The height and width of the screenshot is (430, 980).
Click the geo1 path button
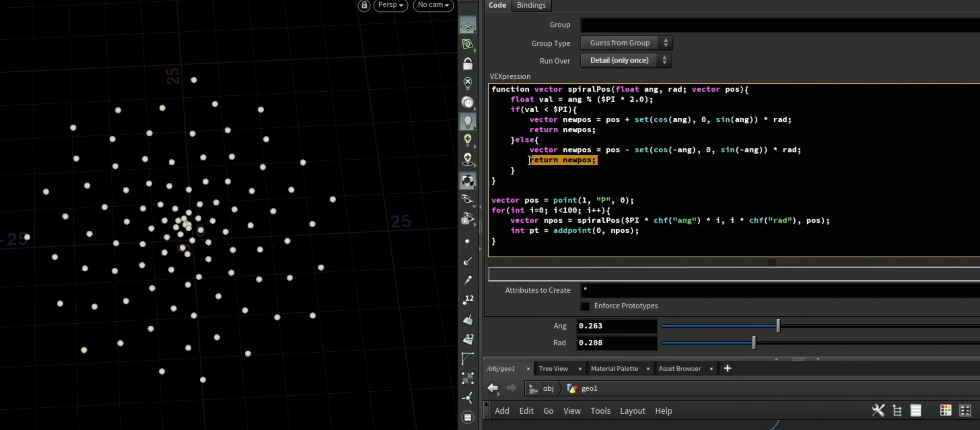(x=583, y=388)
